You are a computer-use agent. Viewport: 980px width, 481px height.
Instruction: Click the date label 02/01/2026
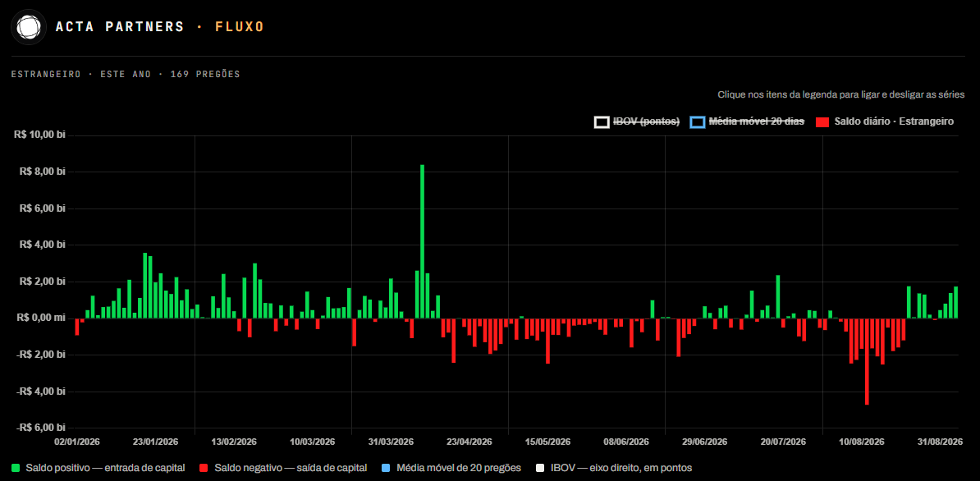click(77, 442)
